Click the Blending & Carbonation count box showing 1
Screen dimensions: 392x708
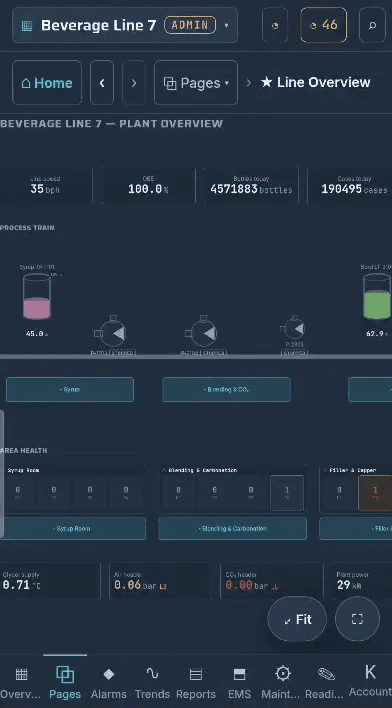coord(287,493)
